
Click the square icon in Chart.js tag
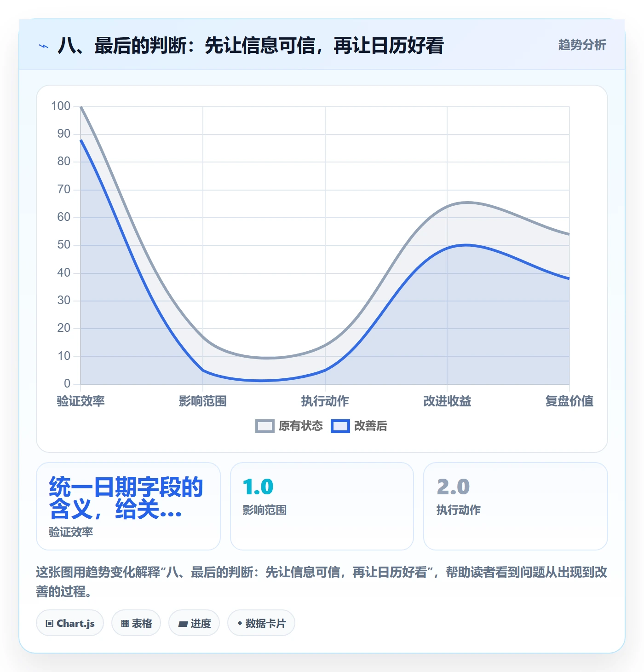coord(50,624)
